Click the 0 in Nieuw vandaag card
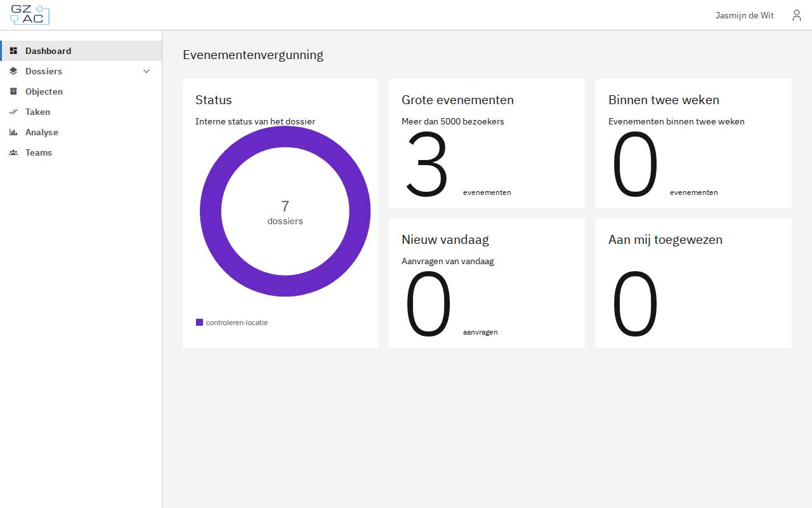The width and height of the screenshot is (812, 508). 428,304
